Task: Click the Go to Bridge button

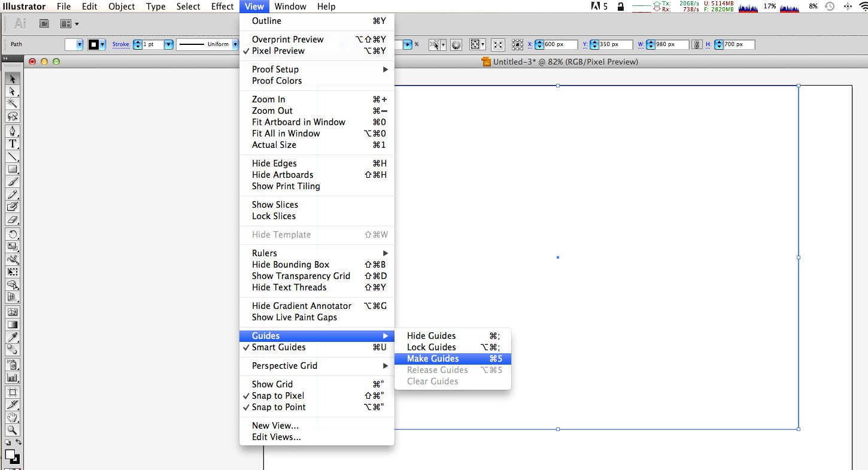Action: [x=44, y=24]
